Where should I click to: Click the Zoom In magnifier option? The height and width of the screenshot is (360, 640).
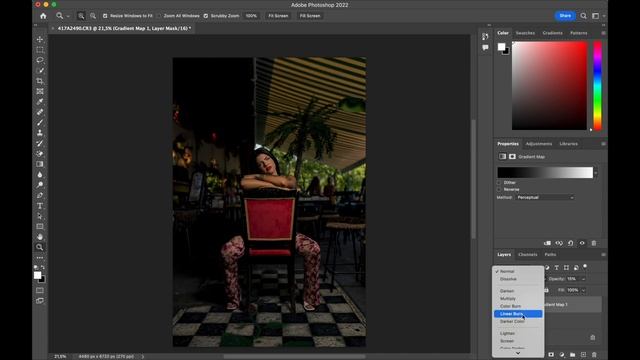pos(81,16)
